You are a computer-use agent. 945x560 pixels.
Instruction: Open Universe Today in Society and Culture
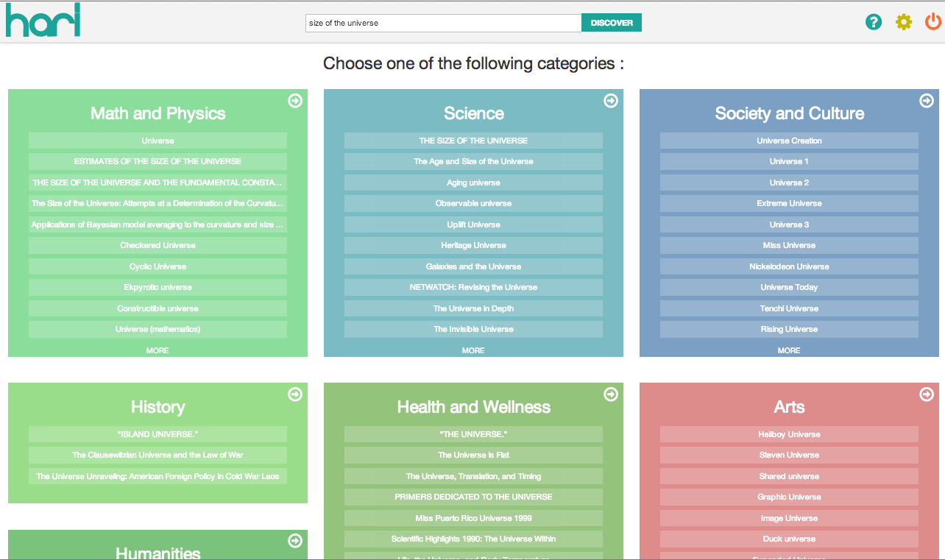pyautogui.click(x=789, y=287)
